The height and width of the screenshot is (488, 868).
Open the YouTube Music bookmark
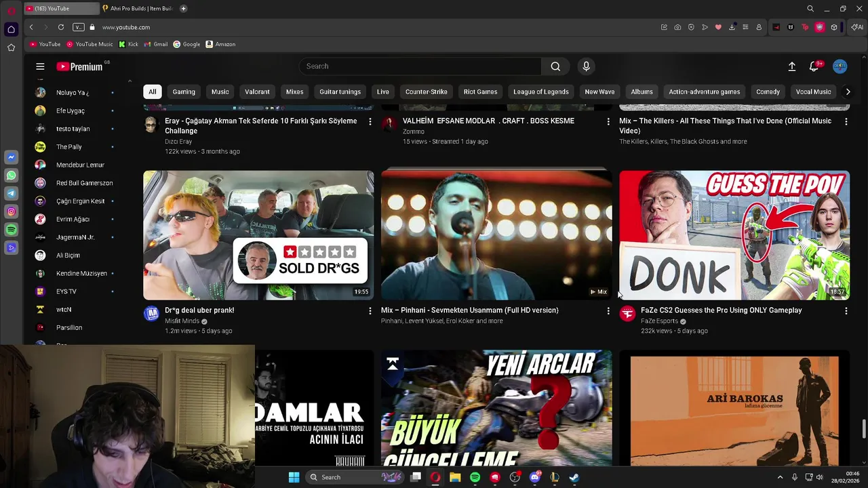pyautogui.click(x=90, y=44)
